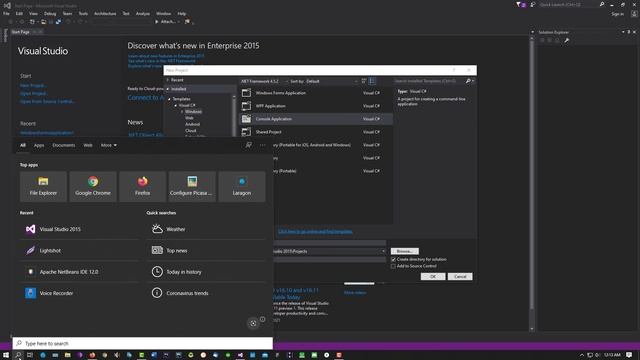Open the More dropdown in search panel
This screenshot has height=360, width=640.
[x=109, y=145]
